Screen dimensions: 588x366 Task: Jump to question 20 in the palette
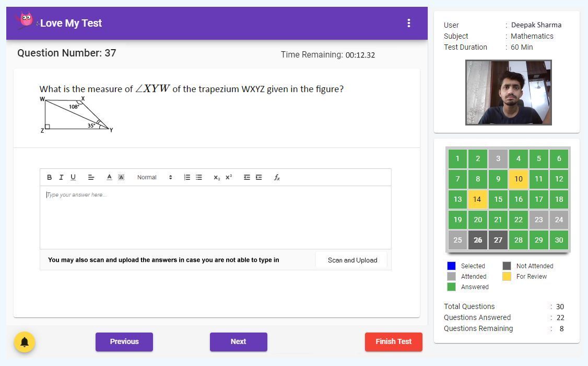pyautogui.click(x=478, y=220)
